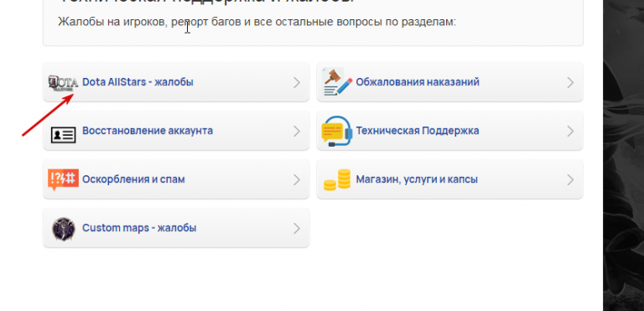
Task: Click the ID card account recovery icon
Action: [x=63, y=134]
